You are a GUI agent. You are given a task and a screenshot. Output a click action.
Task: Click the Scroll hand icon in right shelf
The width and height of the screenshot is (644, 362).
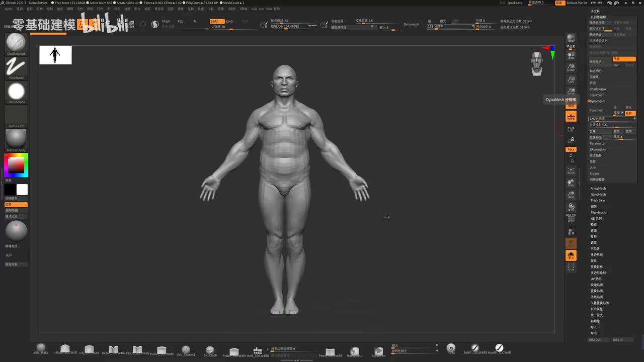coord(571,55)
